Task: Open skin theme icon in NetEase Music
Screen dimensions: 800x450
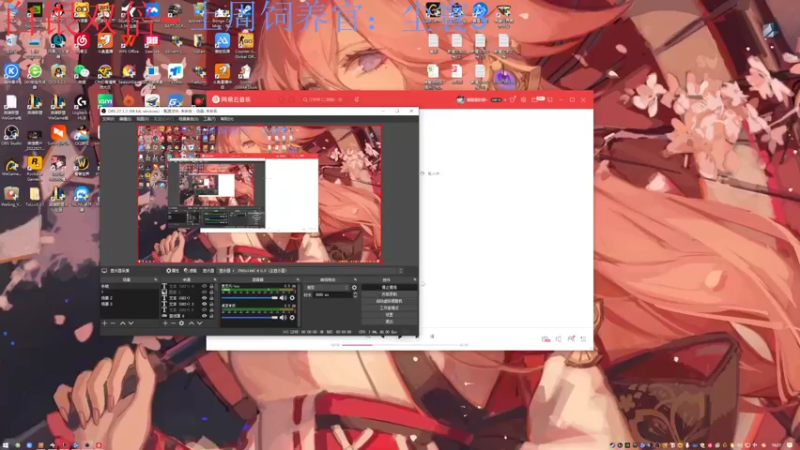Action: [x=512, y=100]
